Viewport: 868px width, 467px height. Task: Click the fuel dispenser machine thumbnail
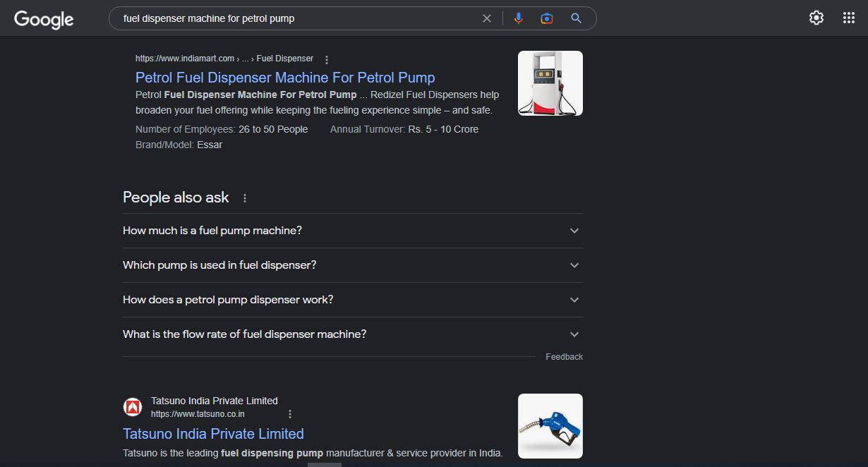coord(550,83)
